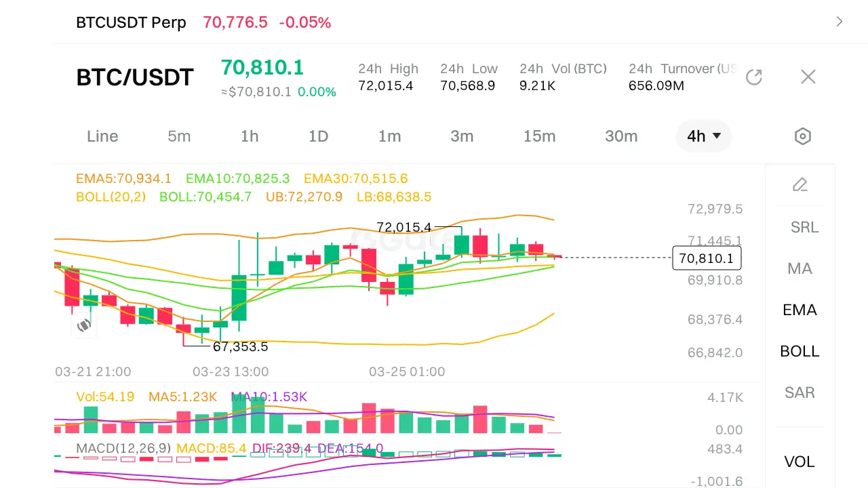Click the 24h Turnover value 656.09M
The image size is (868, 488).
(x=656, y=85)
